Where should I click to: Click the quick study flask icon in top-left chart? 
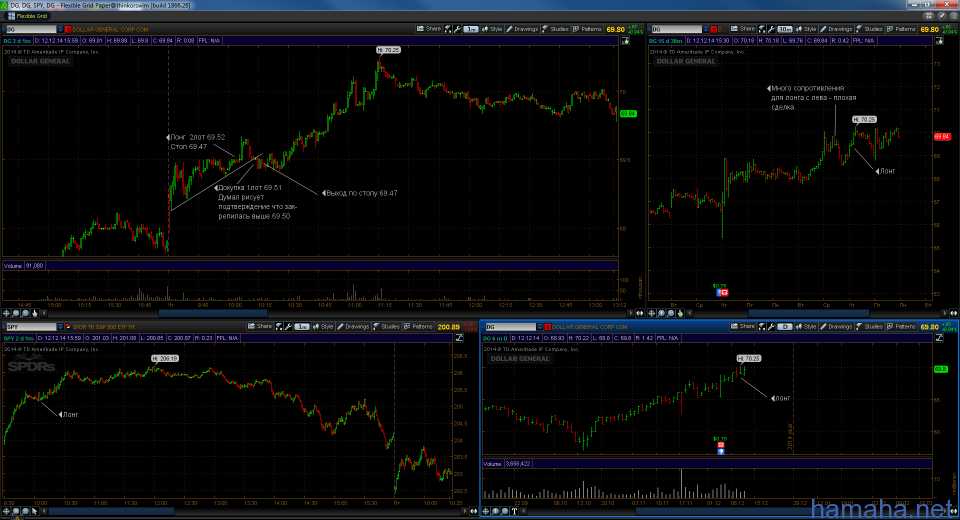click(448, 29)
